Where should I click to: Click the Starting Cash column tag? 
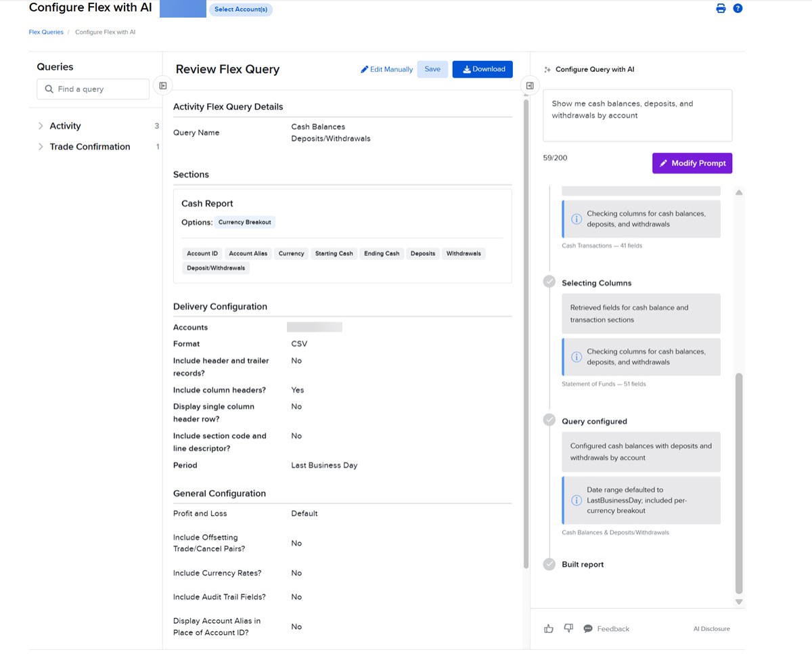coord(334,253)
